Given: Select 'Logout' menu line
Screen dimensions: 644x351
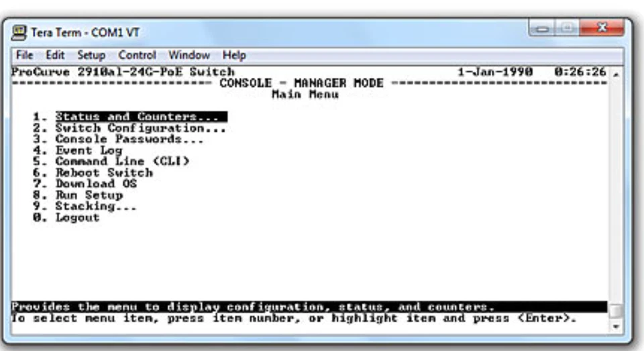Looking at the screenshot, I should click(x=66, y=217).
